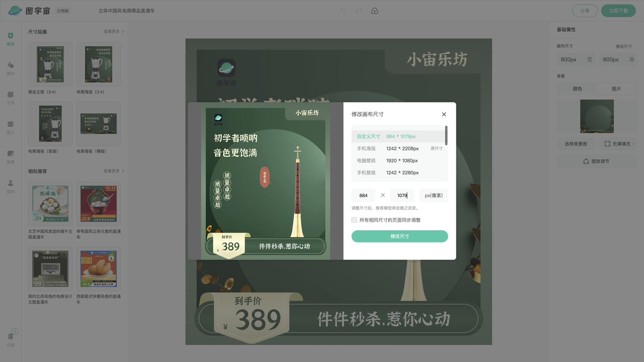Open the 推荐 sidebar panel

coord(11,39)
